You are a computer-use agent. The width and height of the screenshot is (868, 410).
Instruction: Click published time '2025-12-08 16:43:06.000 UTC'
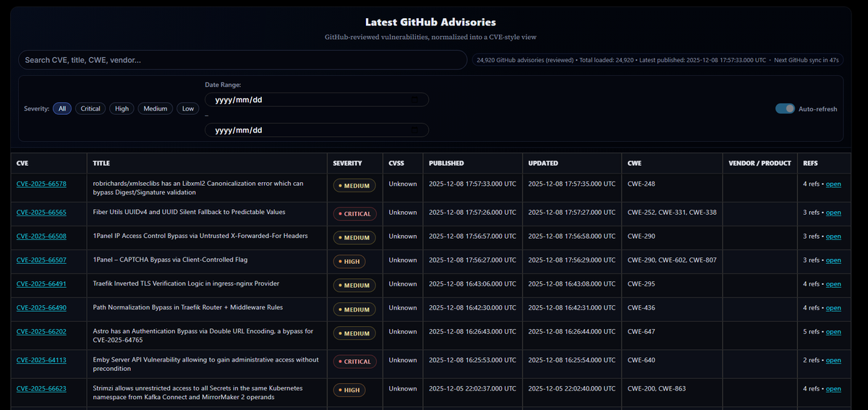[x=472, y=284]
